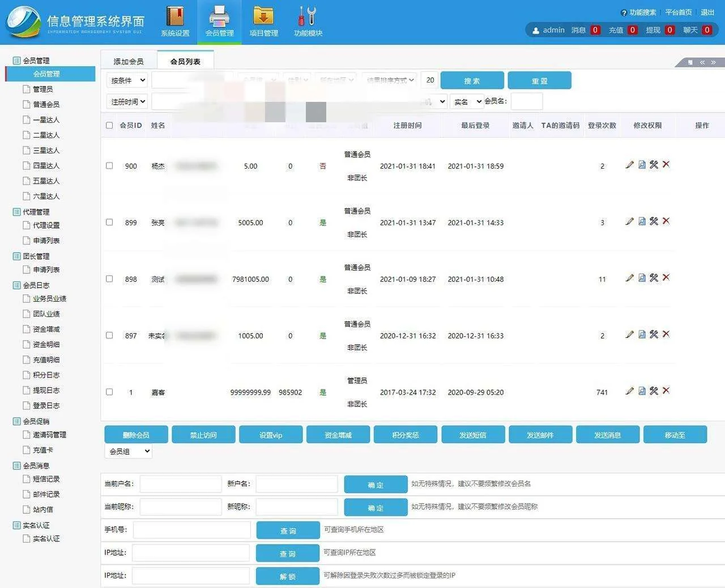Viewport: 725px width, 588px height.
Task: Tick the checkbox for member 898
Action: (x=109, y=279)
